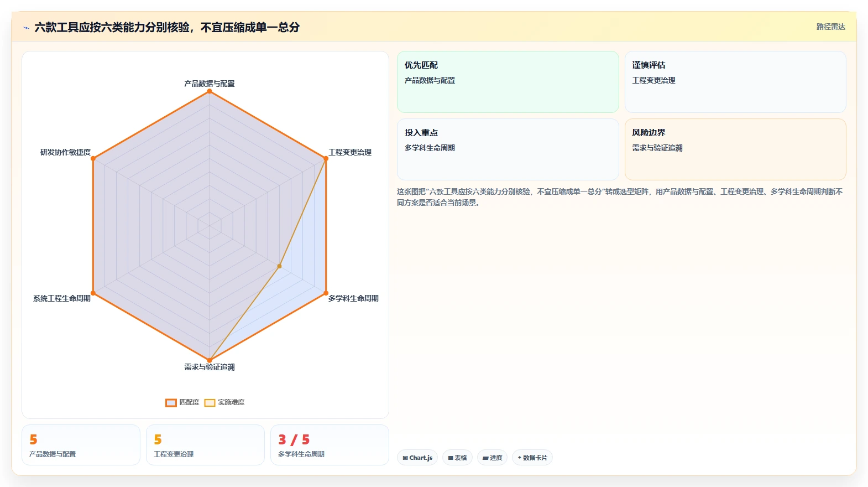Click the Chart.js chip icon
This screenshot has width=868, height=487.
pos(405,458)
